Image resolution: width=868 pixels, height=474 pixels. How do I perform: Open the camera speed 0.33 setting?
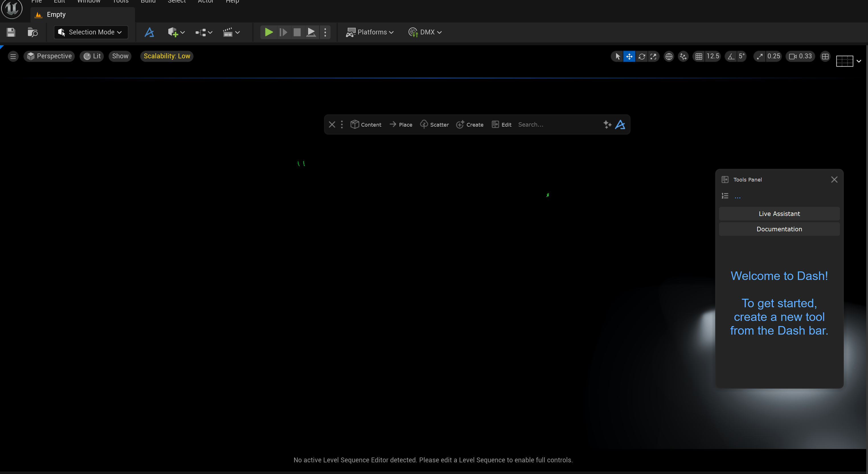(x=801, y=56)
